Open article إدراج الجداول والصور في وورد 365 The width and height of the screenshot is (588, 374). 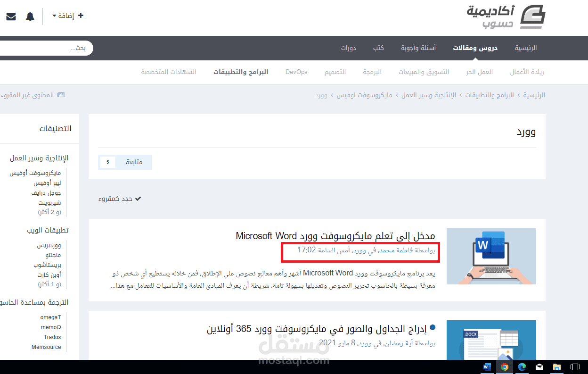(316, 328)
